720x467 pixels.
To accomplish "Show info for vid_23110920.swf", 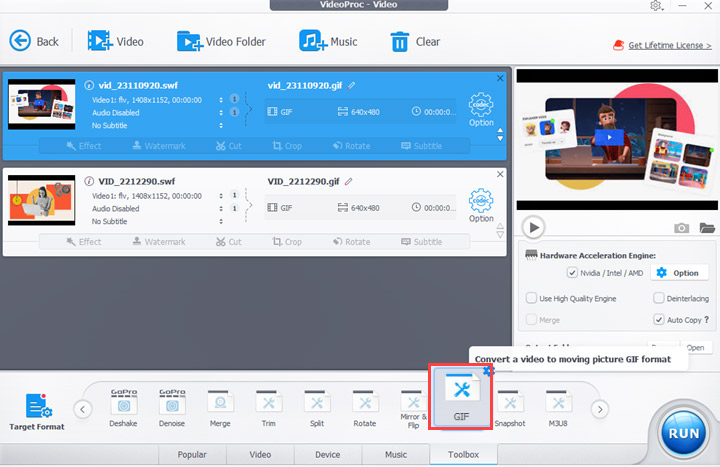I will click(x=89, y=85).
